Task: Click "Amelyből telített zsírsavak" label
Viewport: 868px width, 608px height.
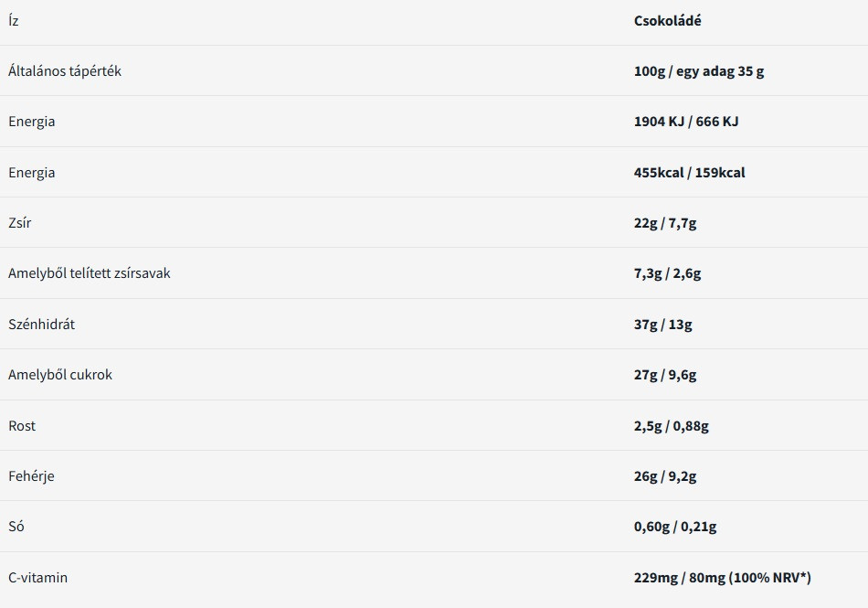Action: tap(89, 273)
